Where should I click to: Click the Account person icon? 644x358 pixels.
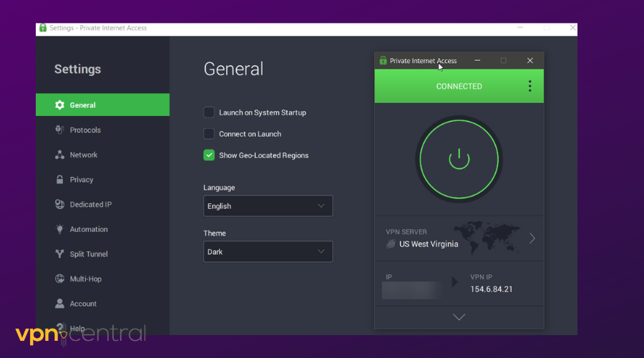tap(59, 304)
